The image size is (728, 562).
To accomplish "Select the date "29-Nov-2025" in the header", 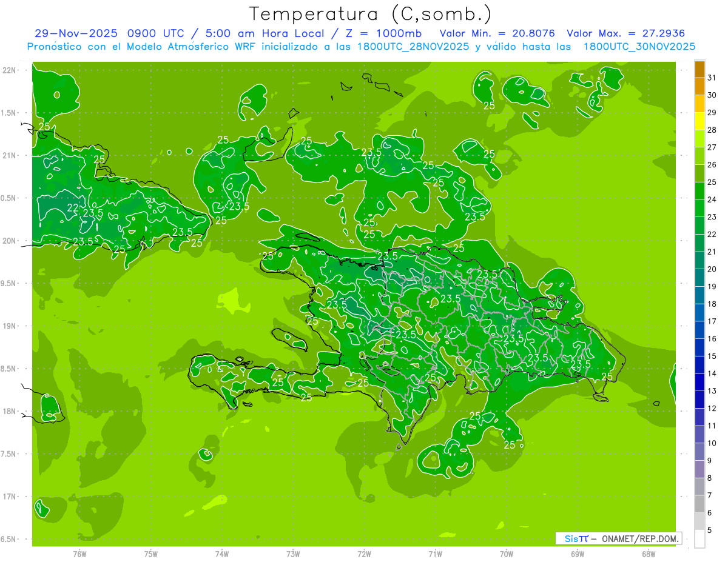I will pos(75,33).
